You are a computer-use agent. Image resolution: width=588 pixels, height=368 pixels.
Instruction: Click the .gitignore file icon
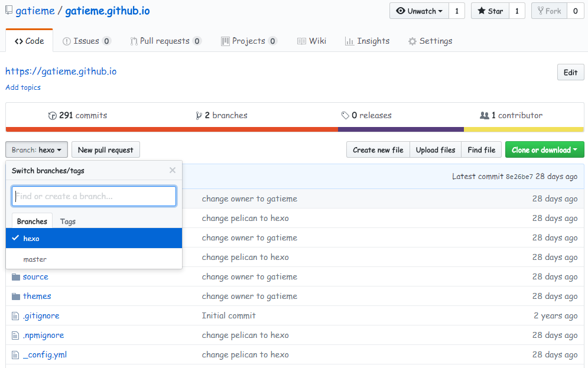pyautogui.click(x=15, y=316)
